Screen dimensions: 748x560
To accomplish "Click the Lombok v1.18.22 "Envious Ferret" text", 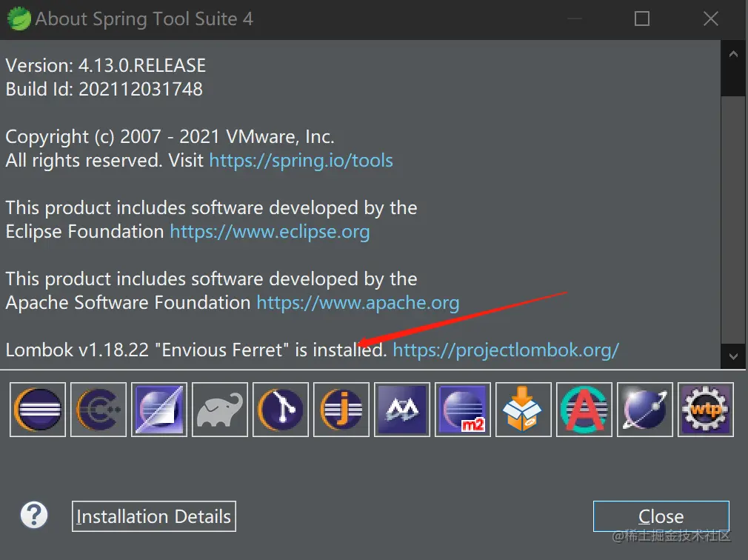I will coord(147,350).
